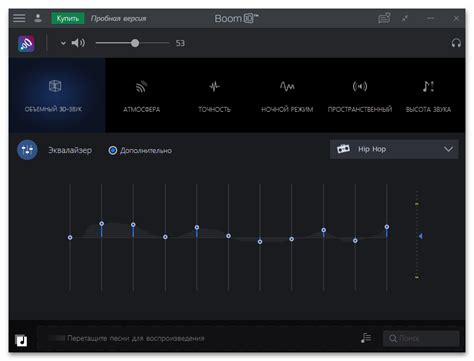The height and width of the screenshot is (361, 474).
Task: Select the АТМОСФЕРА effect tab
Action: 142,95
